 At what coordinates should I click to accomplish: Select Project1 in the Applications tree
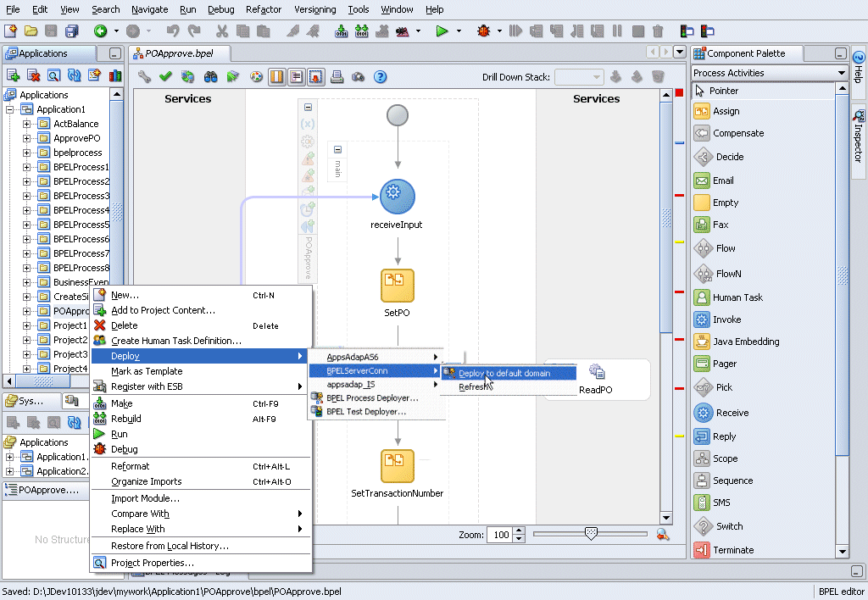[70, 325]
